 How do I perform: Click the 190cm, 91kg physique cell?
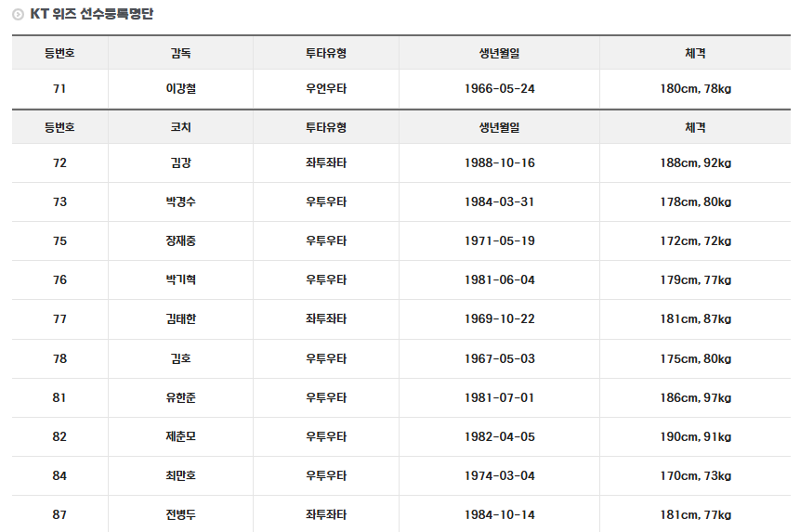pos(695,437)
